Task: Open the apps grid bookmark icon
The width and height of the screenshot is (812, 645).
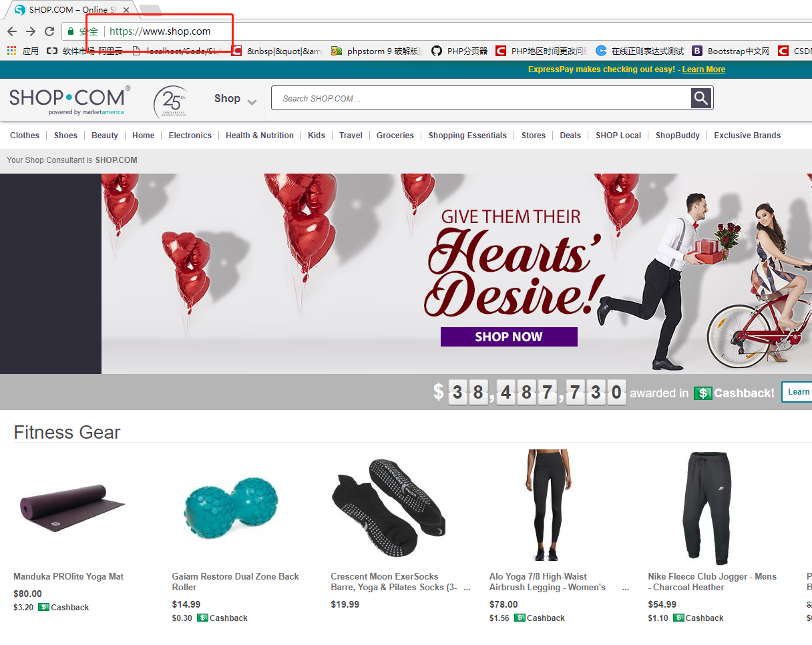Action: (x=11, y=51)
